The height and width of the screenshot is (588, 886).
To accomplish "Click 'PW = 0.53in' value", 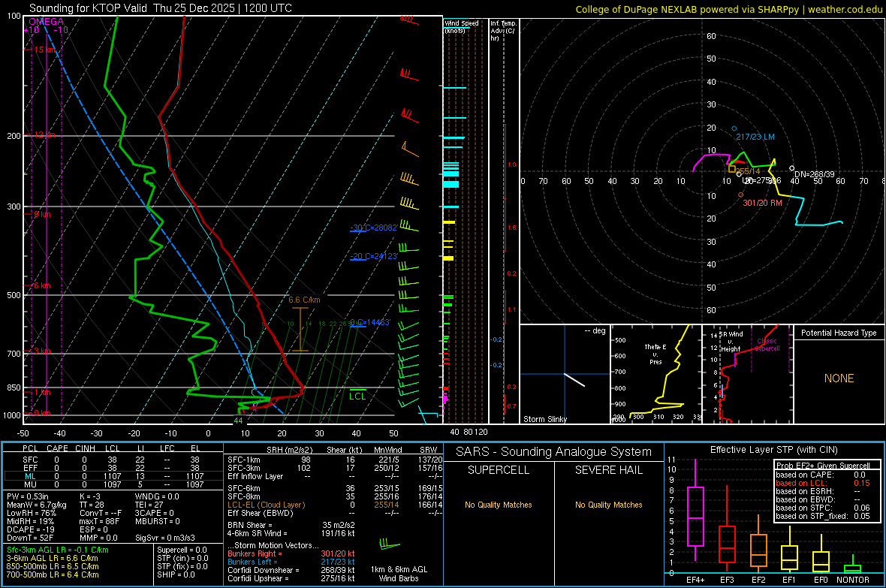I will (x=28, y=496).
